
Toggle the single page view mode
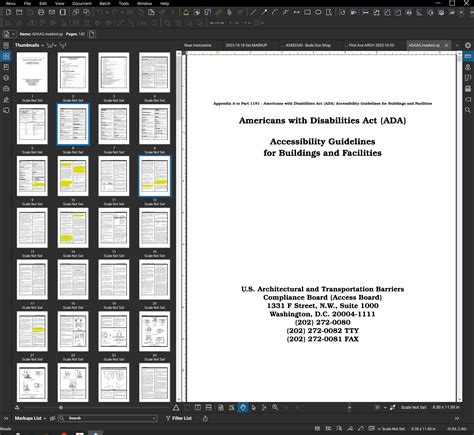[x=198, y=407]
